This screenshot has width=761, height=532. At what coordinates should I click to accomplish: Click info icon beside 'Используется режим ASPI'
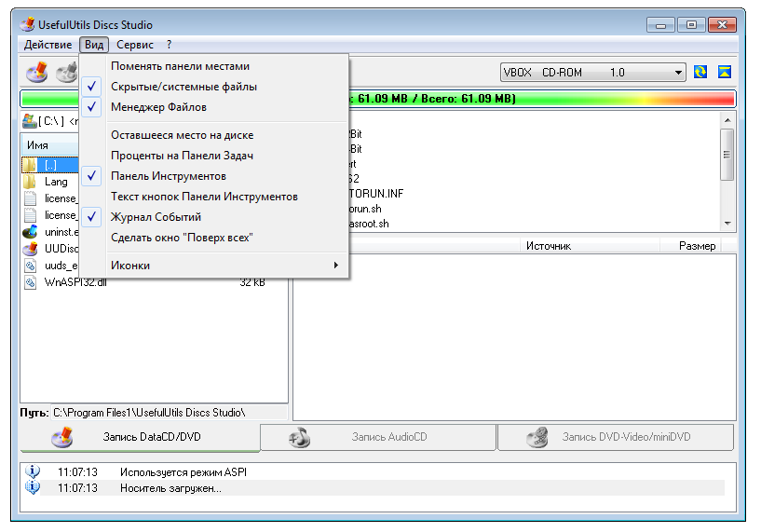pos(33,471)
